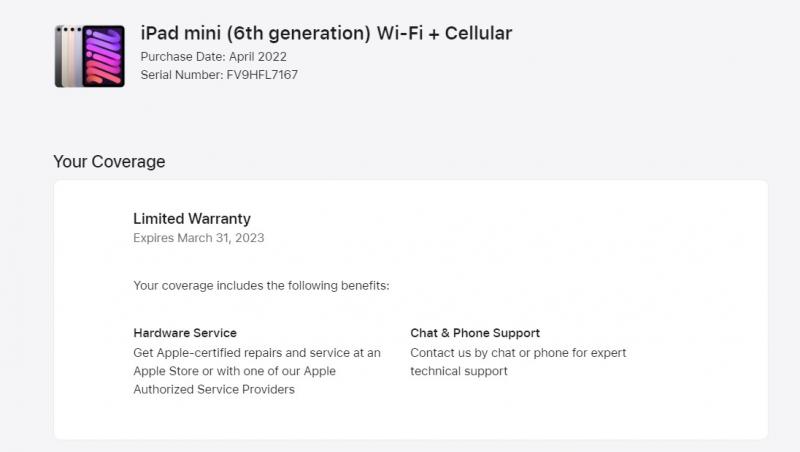Click Expires March 31, 2023 text
800x452 pixels.
pos(198,238)
